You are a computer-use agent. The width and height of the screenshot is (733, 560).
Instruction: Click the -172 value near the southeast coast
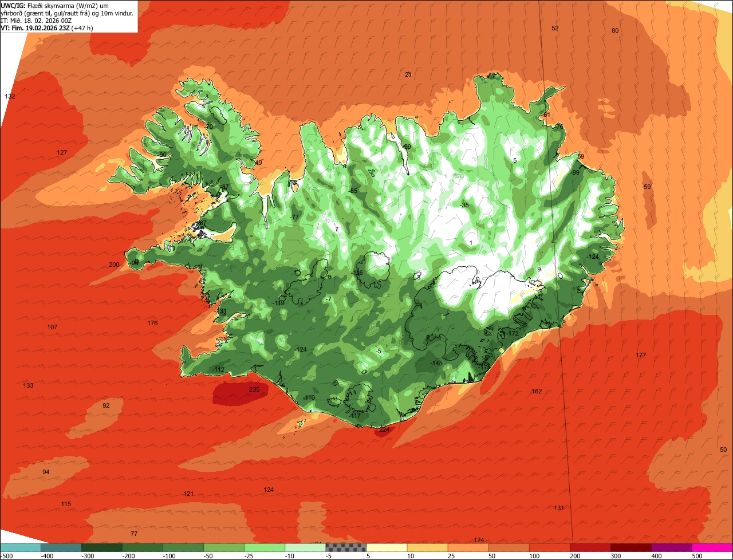pyautogui.click(x=513, y=333)
